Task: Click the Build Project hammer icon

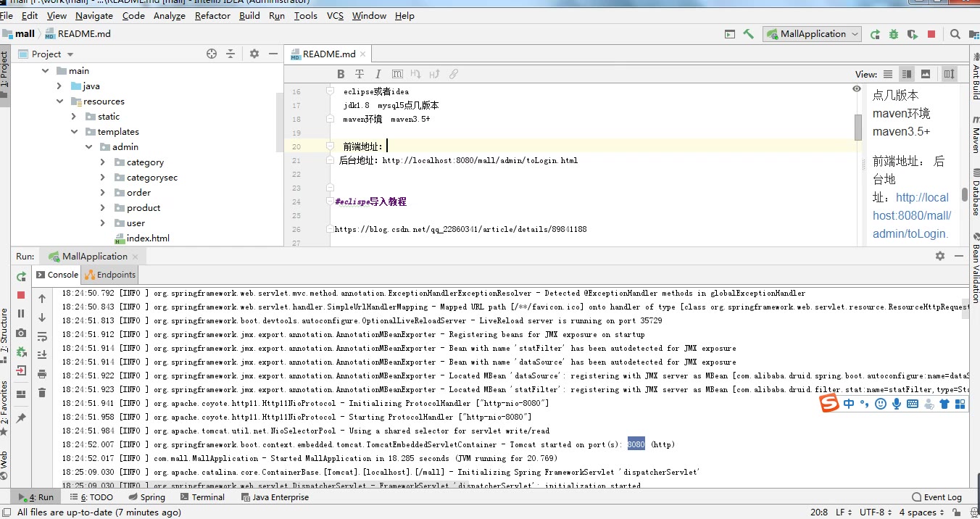Action: point(749,34)
